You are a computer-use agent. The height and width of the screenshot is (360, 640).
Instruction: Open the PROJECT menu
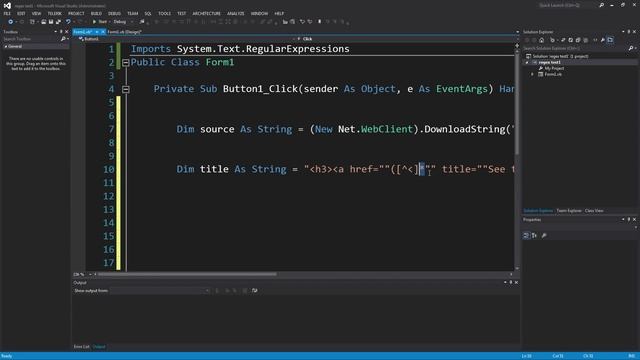(76, 13)
